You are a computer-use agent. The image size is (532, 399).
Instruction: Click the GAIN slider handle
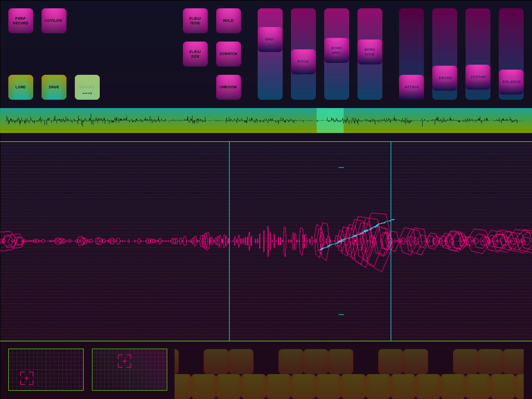pyautogui.click(x=270, y=39)
